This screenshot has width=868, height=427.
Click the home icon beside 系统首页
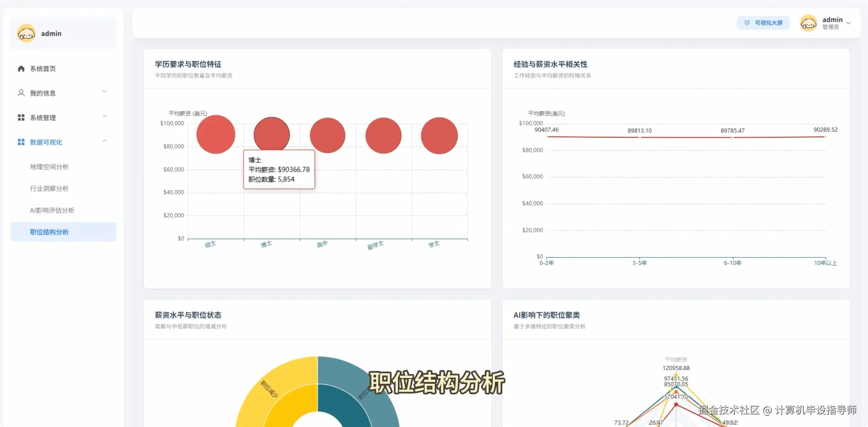tap(21, 69)
